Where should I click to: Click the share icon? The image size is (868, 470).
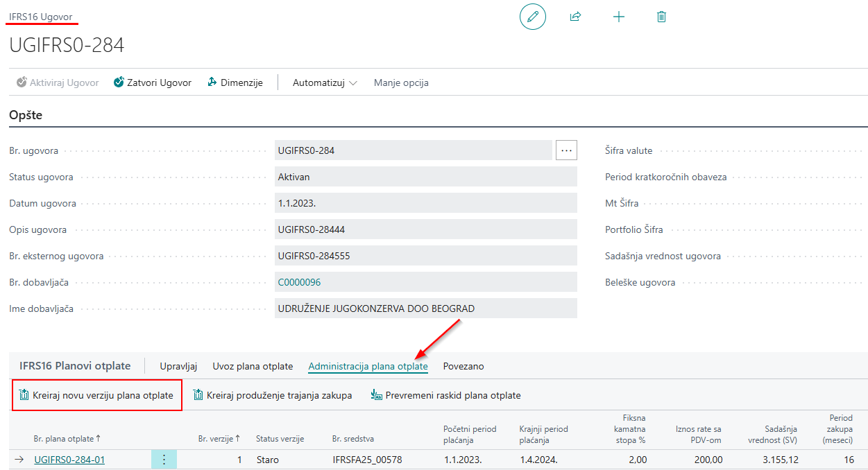[x=575, y=17]
